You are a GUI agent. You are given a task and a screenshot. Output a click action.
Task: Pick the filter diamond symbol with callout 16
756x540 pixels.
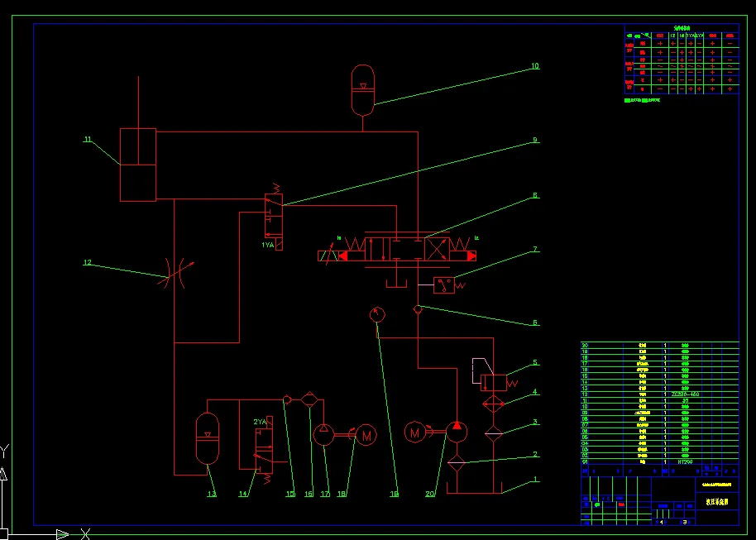click(x=309, y=399)
